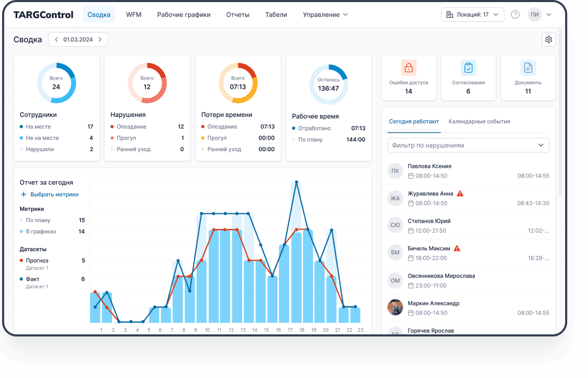
Task: Click Прогул row under Потери времени
Action: (238, 138)
